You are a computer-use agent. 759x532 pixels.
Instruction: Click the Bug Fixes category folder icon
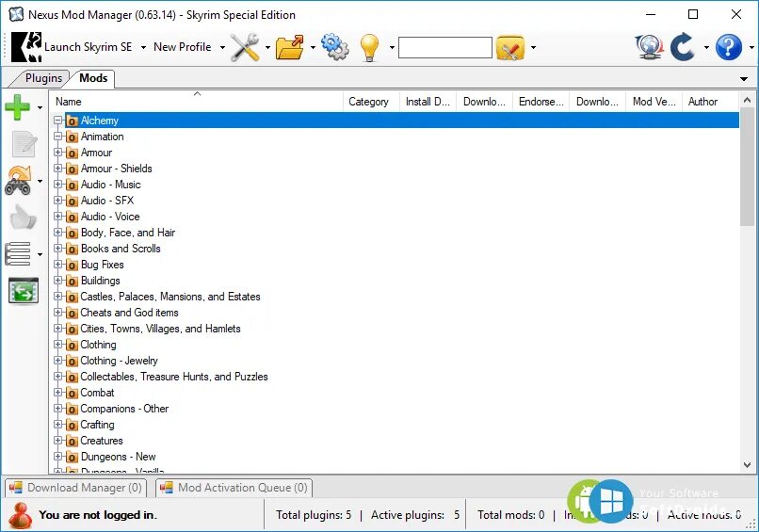(72, 265)
